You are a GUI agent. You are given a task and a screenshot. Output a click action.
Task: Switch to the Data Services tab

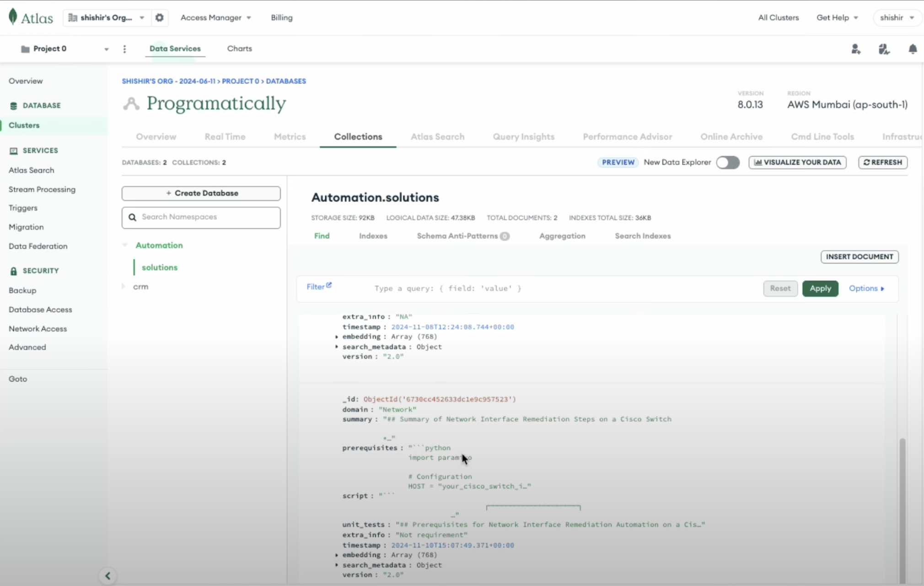click(x=175, y=49)
